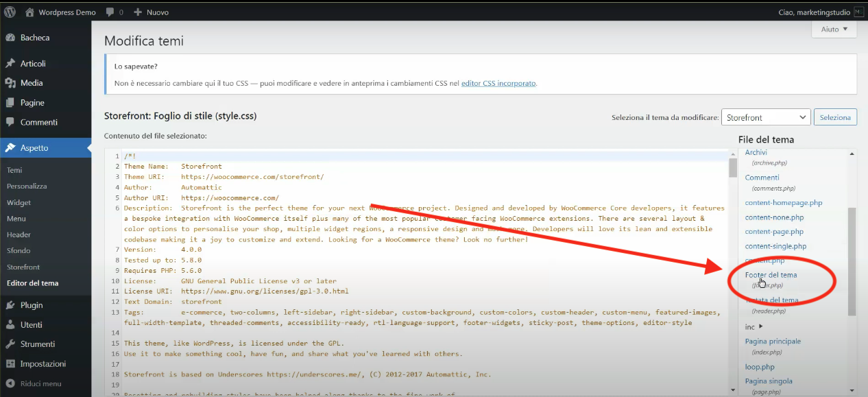Open content-homepage.php file

784,203
